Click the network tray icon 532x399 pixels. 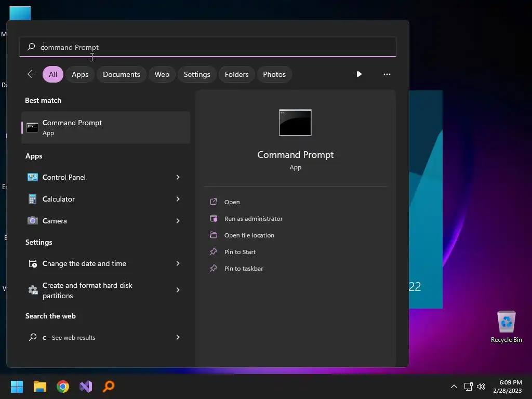pyautogui.click(x=468, y=387)
